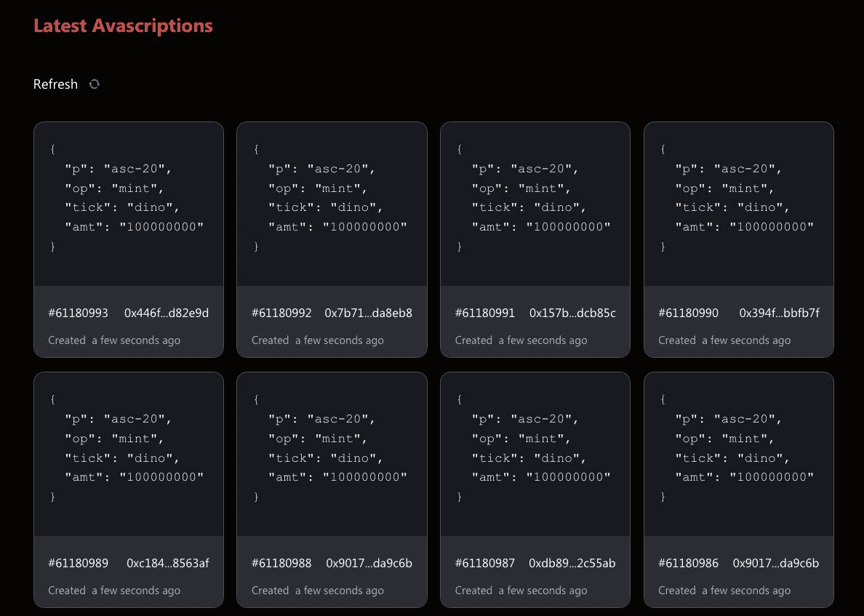Select inscription number #61180989
The width and height of the screenshot is (864, 616).
pos(78,564)
